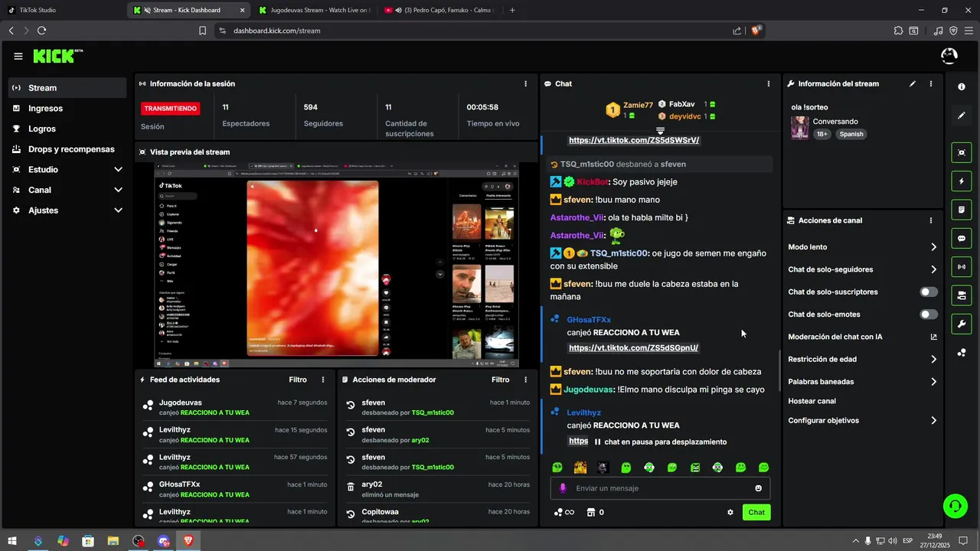The width and height of the screenshot is (980, 551).
Task: Open Filtro in Feed de actividades
Action: [298, 380]
